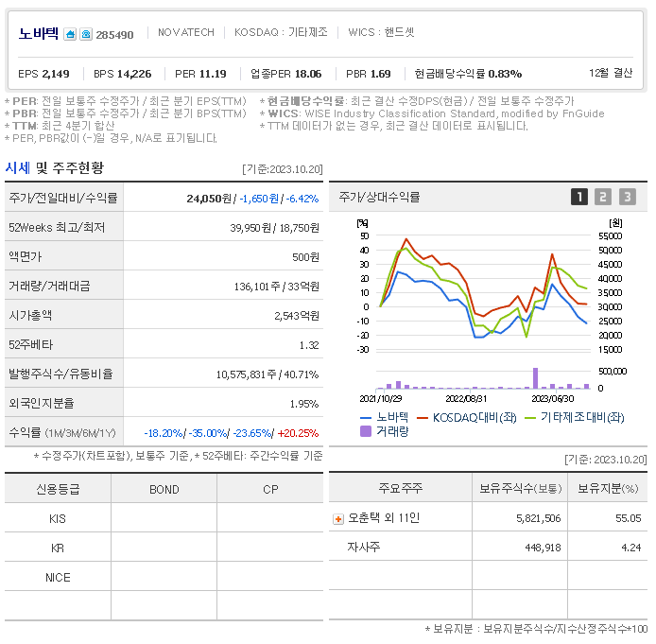Click the 10,575,831주 / 40.71% shares value
Screen dimensions: 656x644
coord(268,374)
